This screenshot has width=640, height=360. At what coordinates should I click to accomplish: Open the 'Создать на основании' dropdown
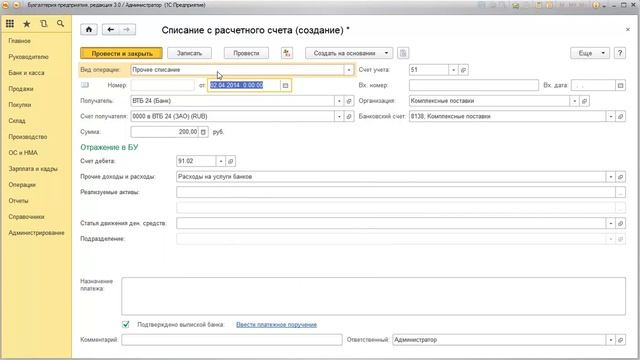pyautogui.click(x=349, y=53)
